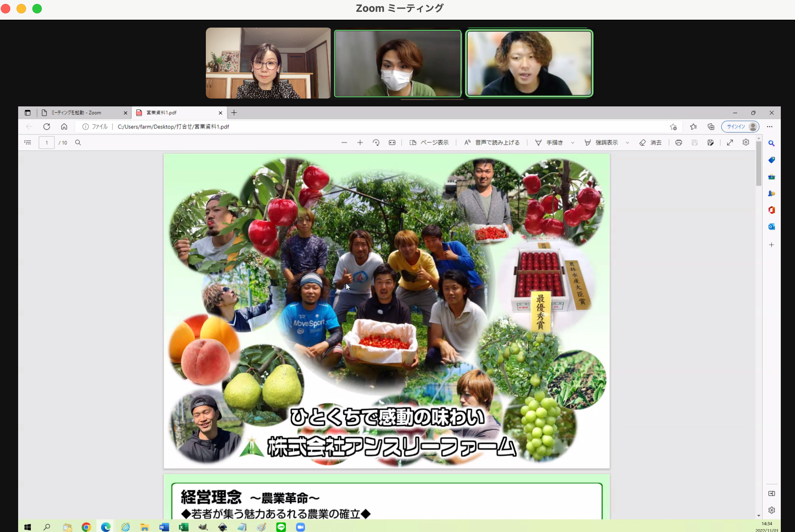Click the scrollbar down arrow
This screenshot has height=532, width=795.
coord(759,515)
